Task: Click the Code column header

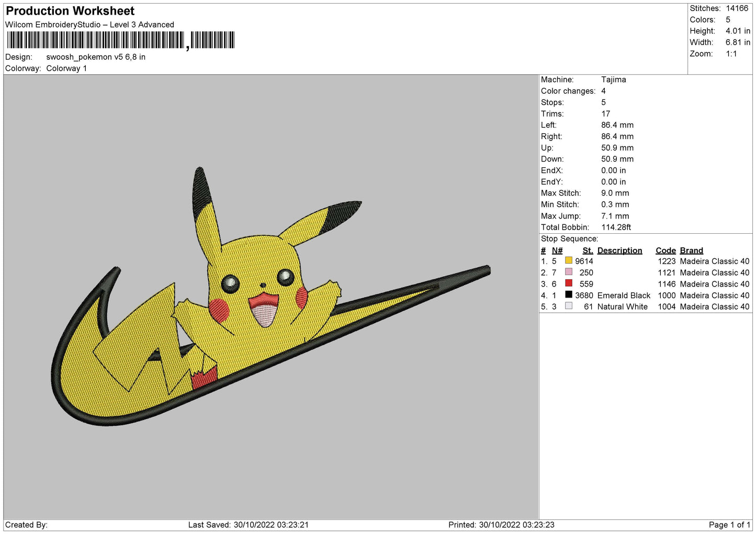Action: point(665,251)
